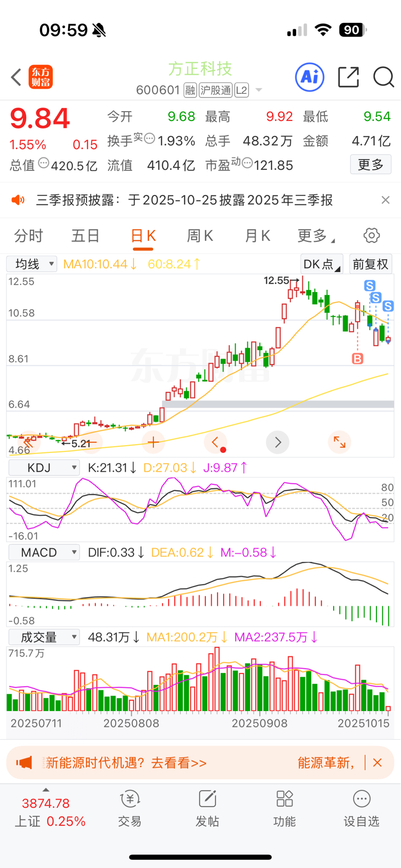Tap the MACD histogram panel
Screen dimensions: 401x868
200,594
